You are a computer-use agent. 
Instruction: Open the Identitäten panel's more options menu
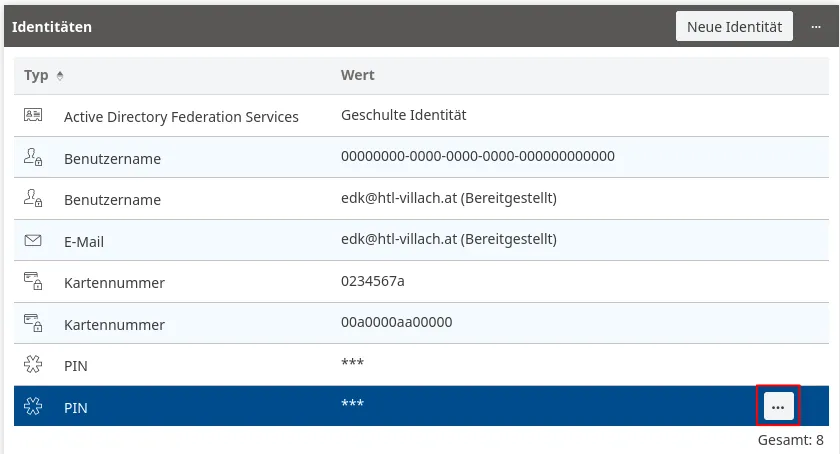tap(815, 27)
